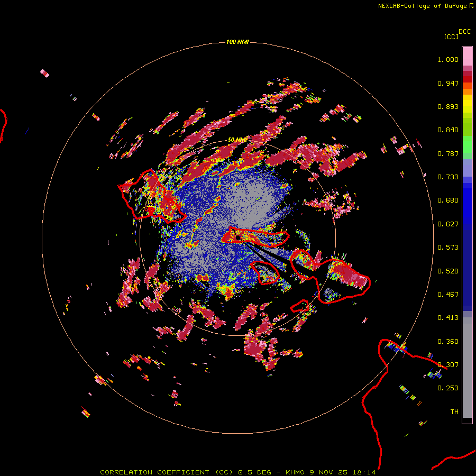Click the 0.520 color scale value
This screenshot has width=476, height=476.
(x=448, y=271)
